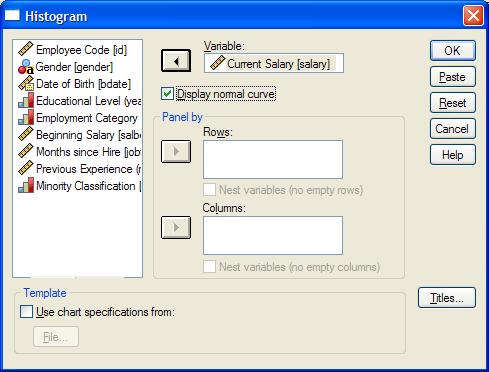Select Employee Code [id] in variable list
Image resolution: width=489 pixels, height=372 pixels.
click(x=82, y=50)
